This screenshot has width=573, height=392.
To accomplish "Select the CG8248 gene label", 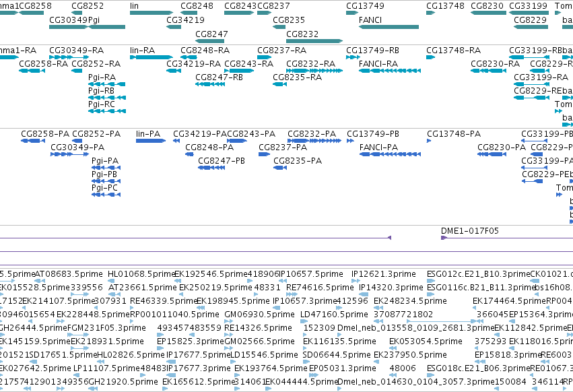I will pos(197,6).
